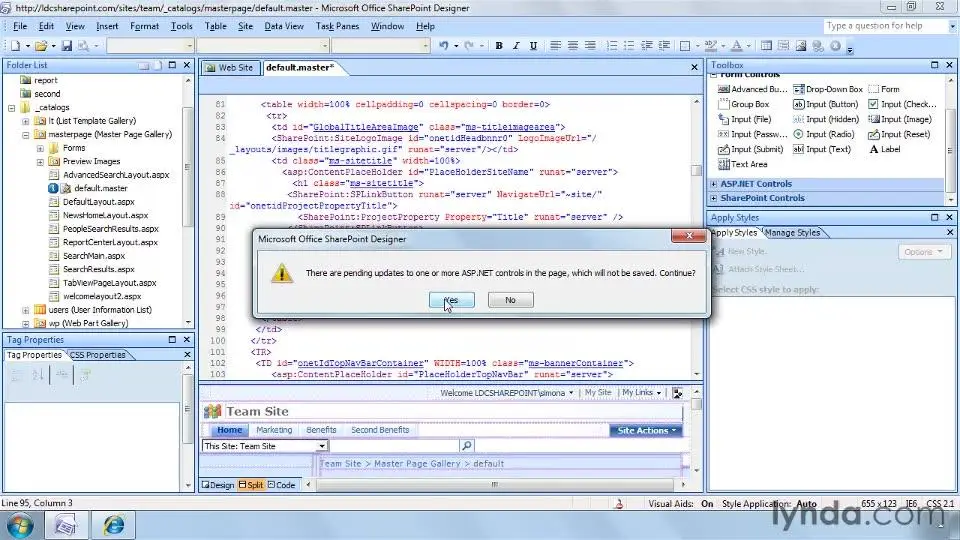Collapse the masterpage (Master Page Gallery) node
The height and width of the screenshot is (540, 960).
[x=26, y=135]
